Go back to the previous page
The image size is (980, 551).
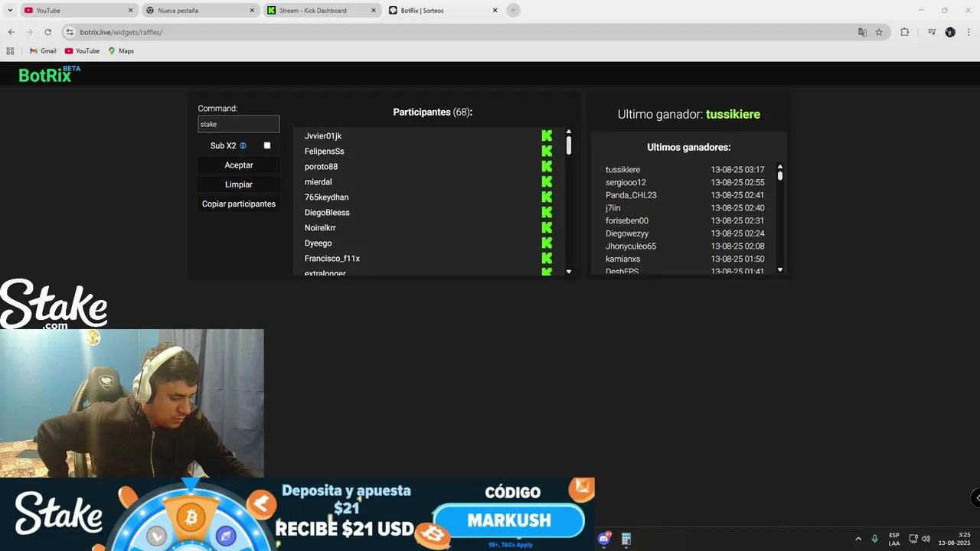pos(11,32)
